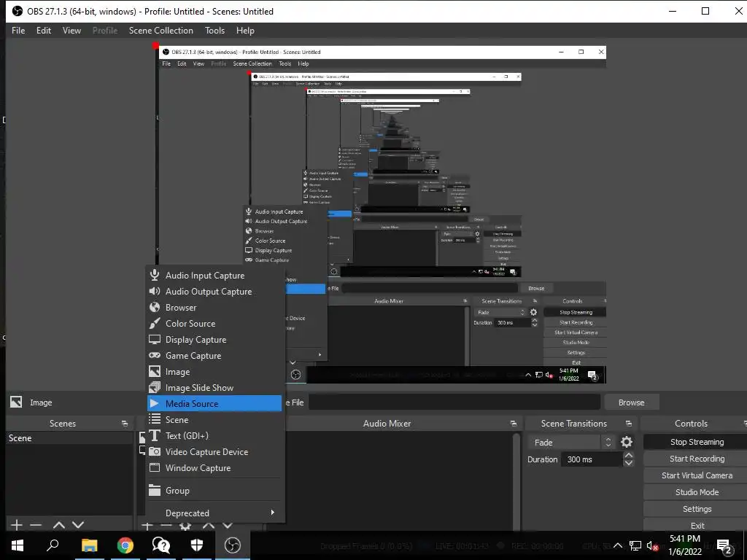Choose Audio Input Capture microphone icon entry
The image size is (747, 560).
point(214,275)
